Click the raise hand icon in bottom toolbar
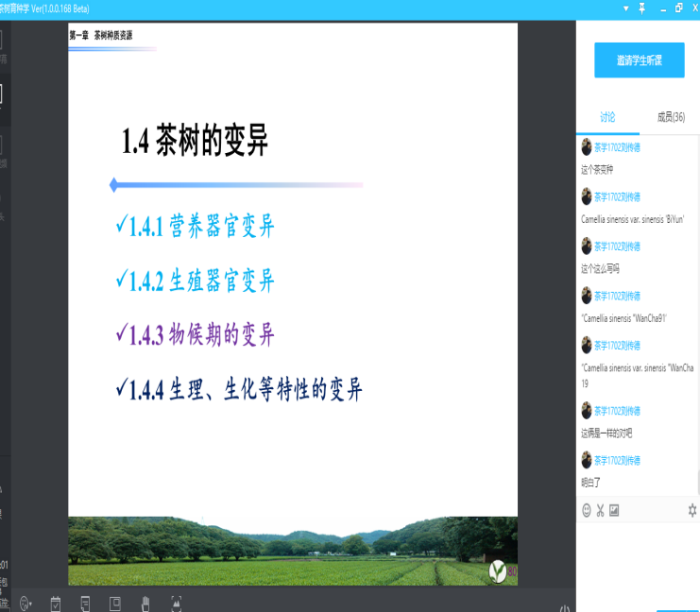This screenshot has width=700, height=612. [x=145, y=602]
